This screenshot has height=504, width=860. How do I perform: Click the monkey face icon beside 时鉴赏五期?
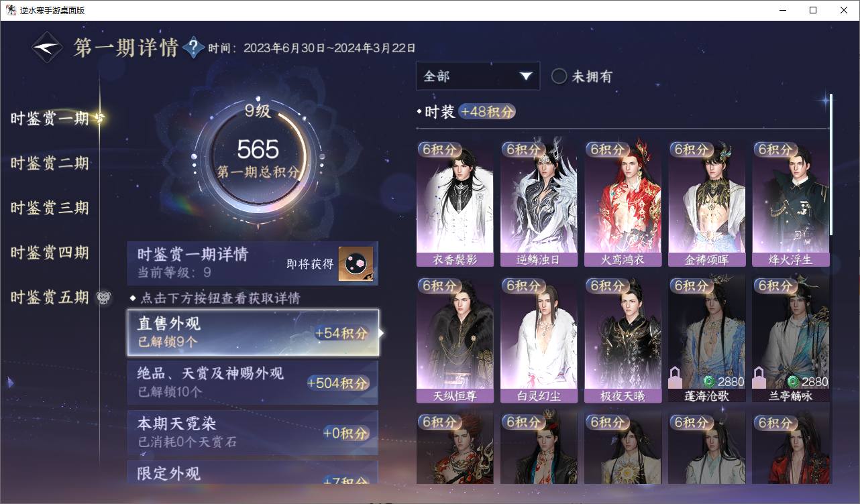103,298
